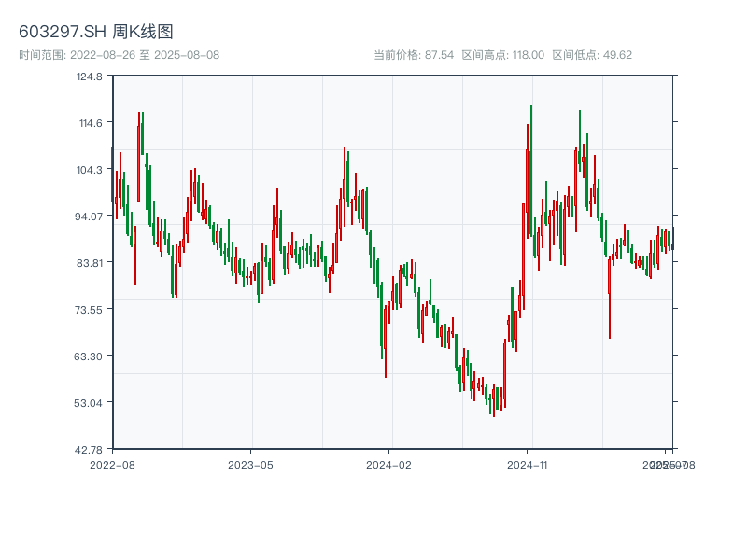The image size is (747, 560).
Task: Click the current price label '当前价格: 87.54'
Action: (414, 55)
